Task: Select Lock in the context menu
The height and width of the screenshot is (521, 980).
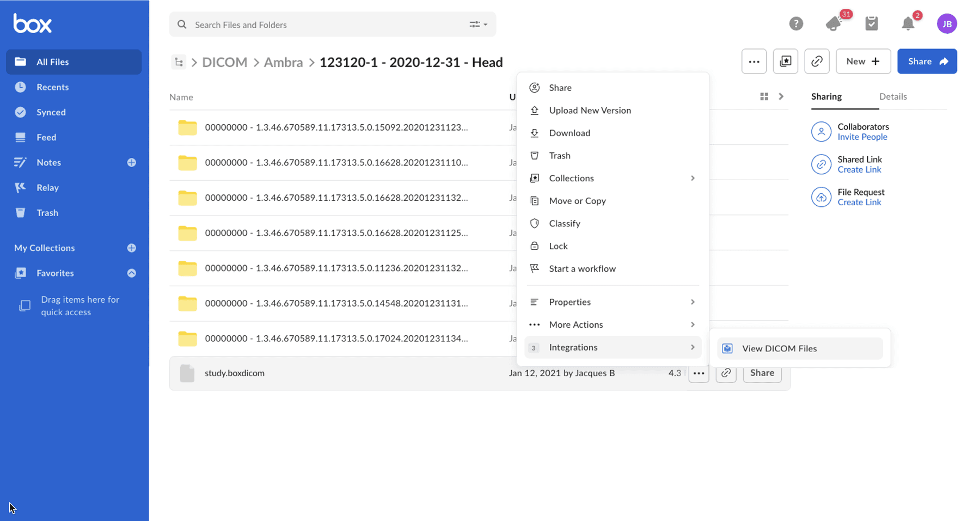Action: (612, 246)
